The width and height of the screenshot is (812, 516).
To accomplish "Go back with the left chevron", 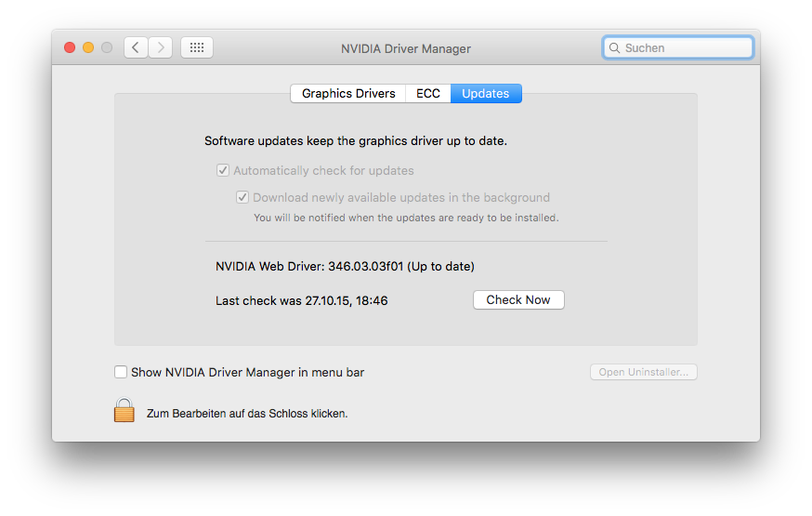I will (136, 47).
